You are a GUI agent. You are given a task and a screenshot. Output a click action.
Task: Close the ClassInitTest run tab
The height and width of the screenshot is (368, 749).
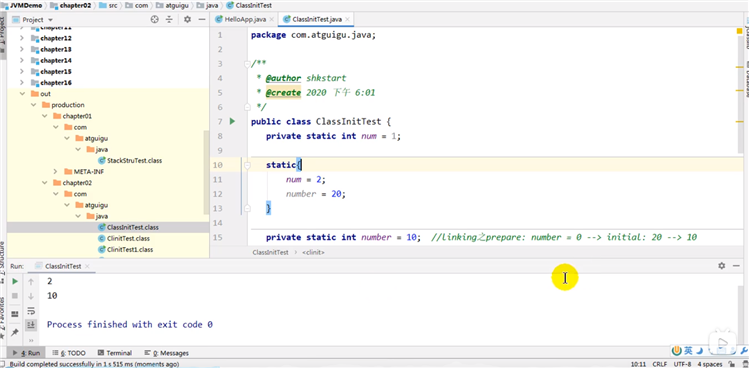(x=87, y=266)
